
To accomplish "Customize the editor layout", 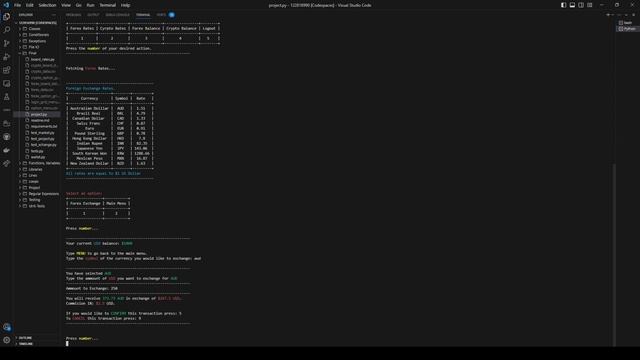I will [x=590, y=5].
